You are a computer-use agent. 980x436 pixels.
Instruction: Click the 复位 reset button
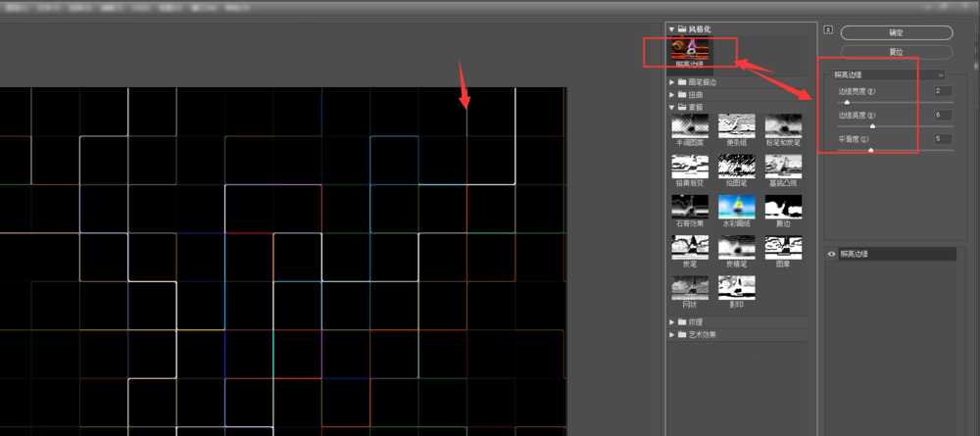(x=896, y=51)
